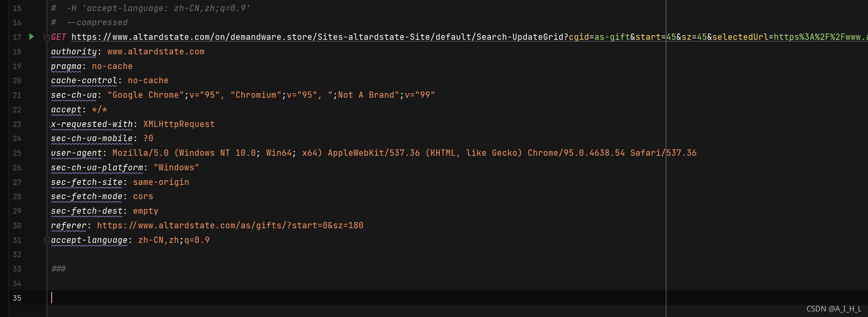
Task: Collapse the fold end marker at line 31
Action: tap(47, 240)
